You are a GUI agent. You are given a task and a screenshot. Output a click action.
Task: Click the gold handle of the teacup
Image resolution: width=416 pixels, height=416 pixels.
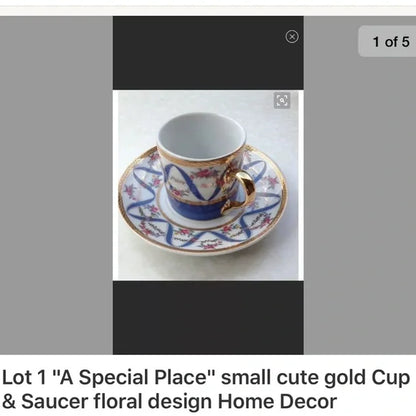tap(242, 191)
